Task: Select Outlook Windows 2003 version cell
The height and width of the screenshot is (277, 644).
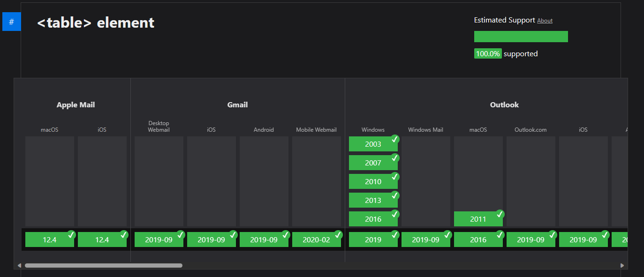Action: (x=373, y=144)
